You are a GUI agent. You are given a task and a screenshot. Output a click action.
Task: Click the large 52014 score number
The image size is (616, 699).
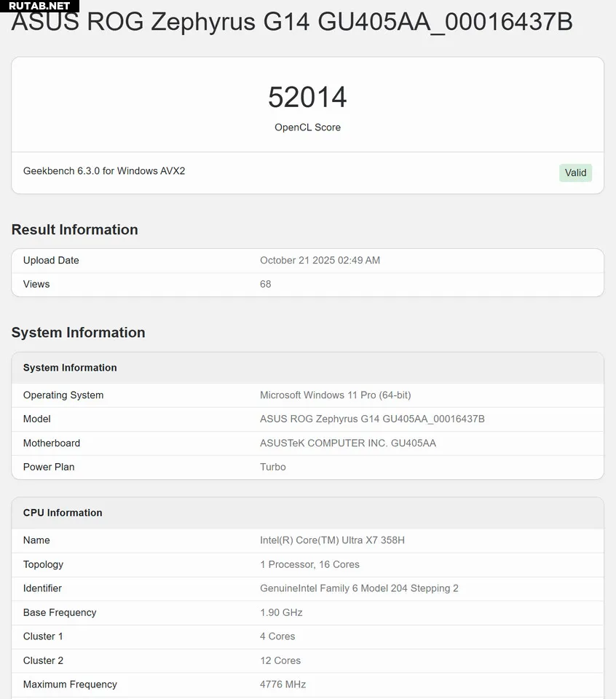point(307,98)
